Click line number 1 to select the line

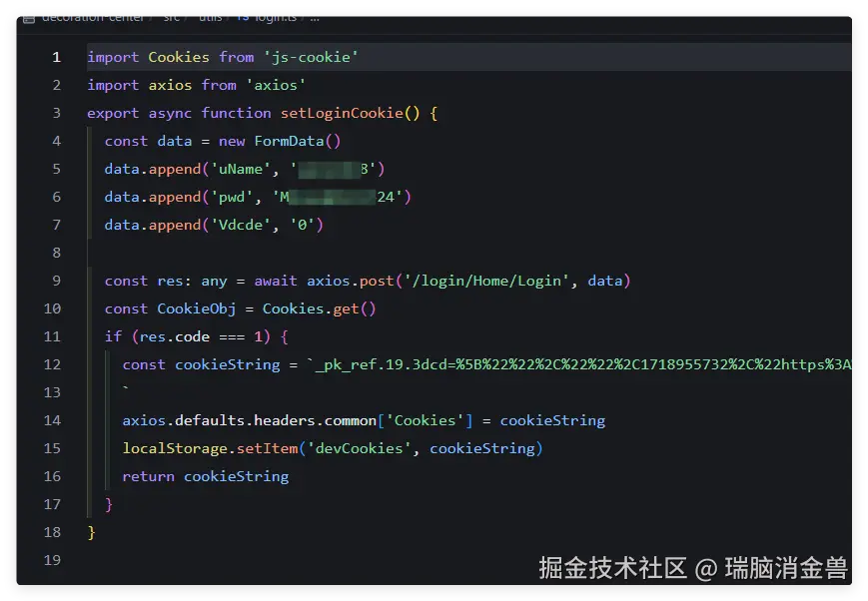pyautogui.click(x=55, y=57)
